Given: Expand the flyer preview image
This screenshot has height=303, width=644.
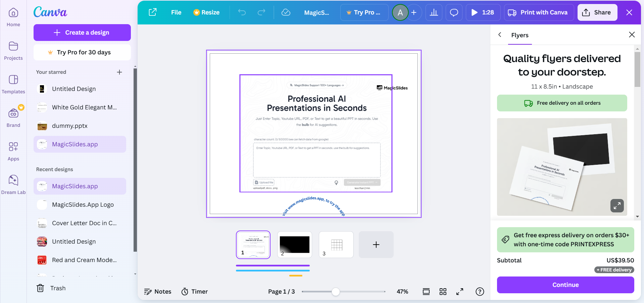Looking at the screenshot, I should coord(617,206).
